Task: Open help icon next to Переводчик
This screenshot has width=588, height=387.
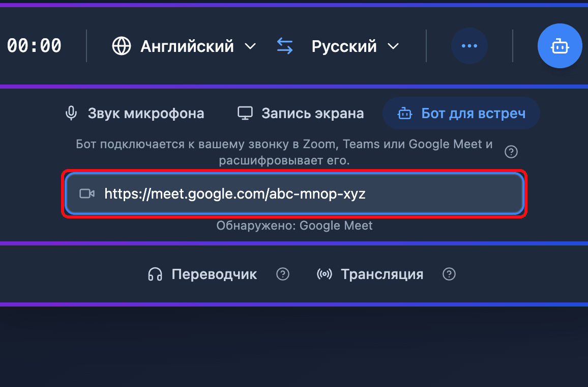Action: [283, 274]
